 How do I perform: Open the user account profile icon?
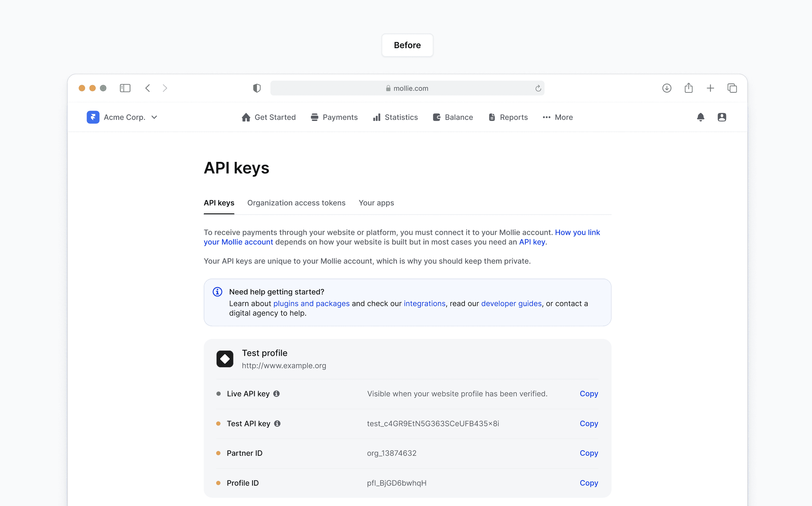point(722,117)
